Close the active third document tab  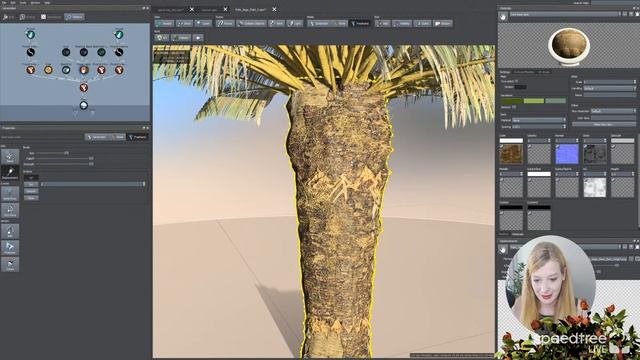point(274,9)
